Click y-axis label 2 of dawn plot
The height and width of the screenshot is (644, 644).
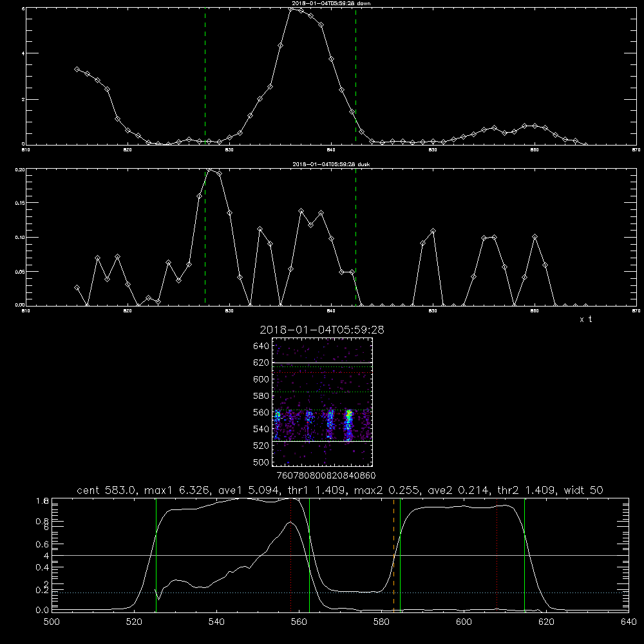click(23, 100)
